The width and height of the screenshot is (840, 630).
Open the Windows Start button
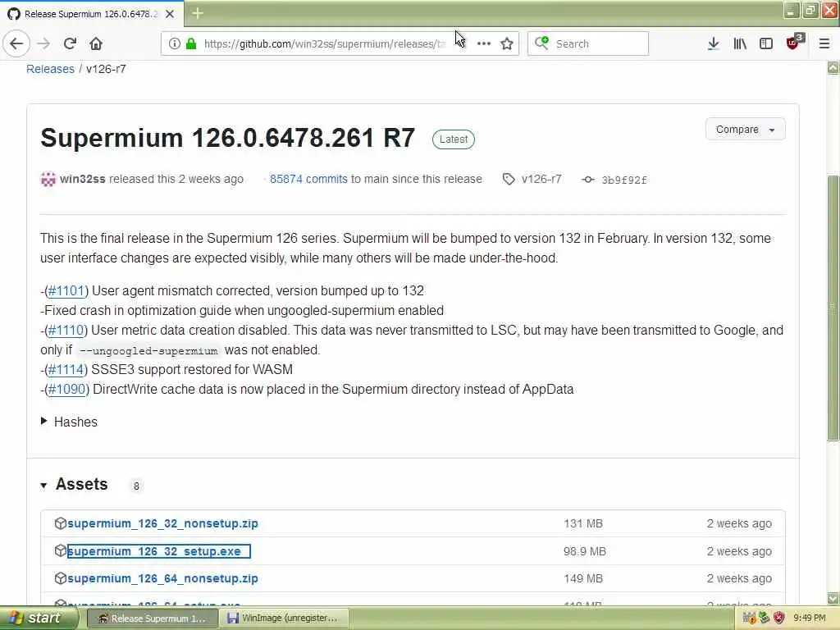[x=39, y=618]
